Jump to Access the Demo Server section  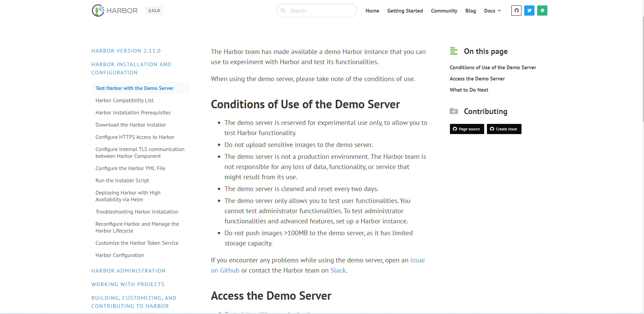477,79
